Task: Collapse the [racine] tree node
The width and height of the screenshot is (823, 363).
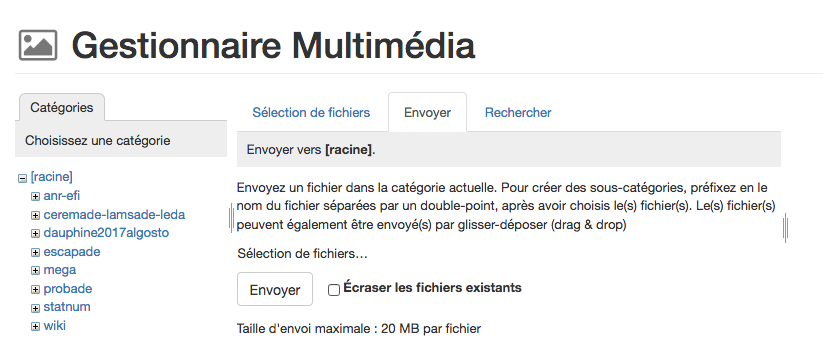Action: 23,178
